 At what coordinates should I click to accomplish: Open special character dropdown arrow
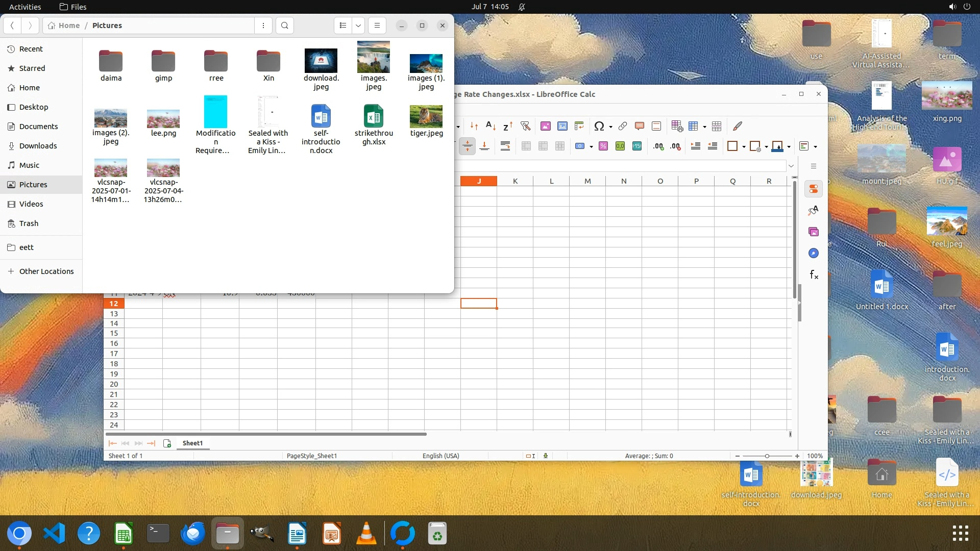click(x=610, y=127)
